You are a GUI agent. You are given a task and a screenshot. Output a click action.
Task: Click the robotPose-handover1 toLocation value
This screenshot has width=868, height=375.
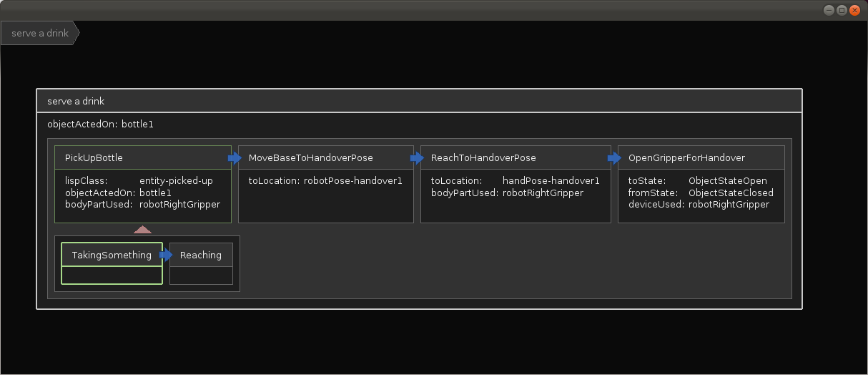(353, 180)
